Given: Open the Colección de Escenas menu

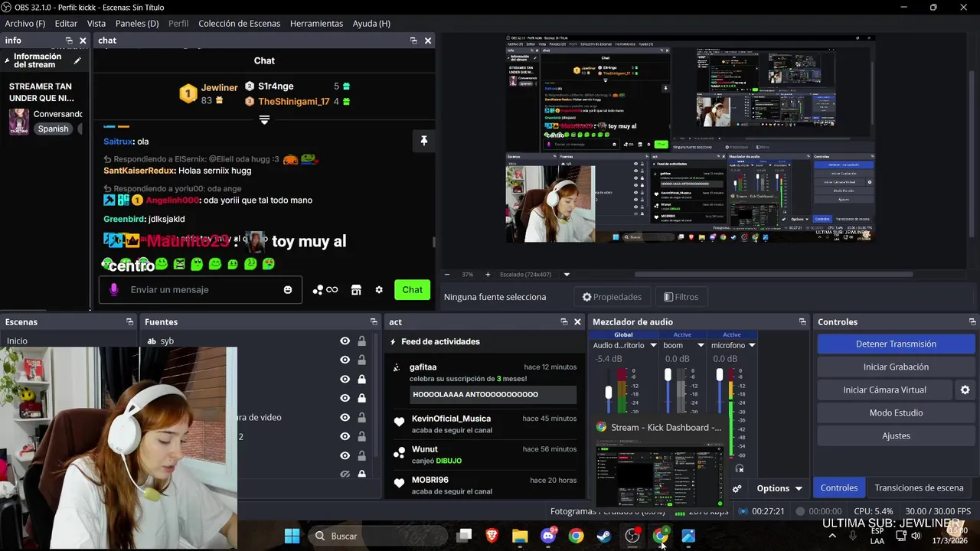Looking at the screenshot, I should click(240, 24).
